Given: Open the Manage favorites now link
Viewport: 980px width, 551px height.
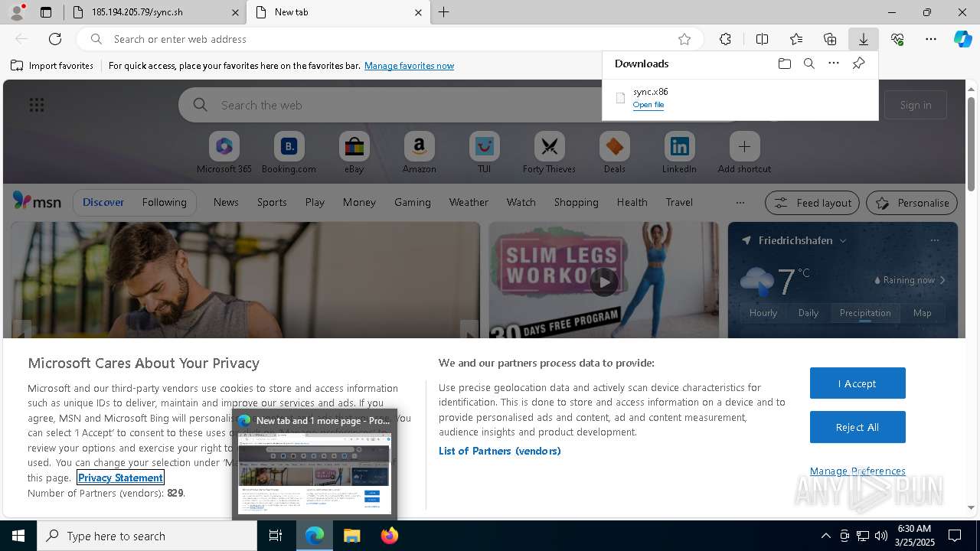Looking at the screenshot, I should tap(409, 66).
